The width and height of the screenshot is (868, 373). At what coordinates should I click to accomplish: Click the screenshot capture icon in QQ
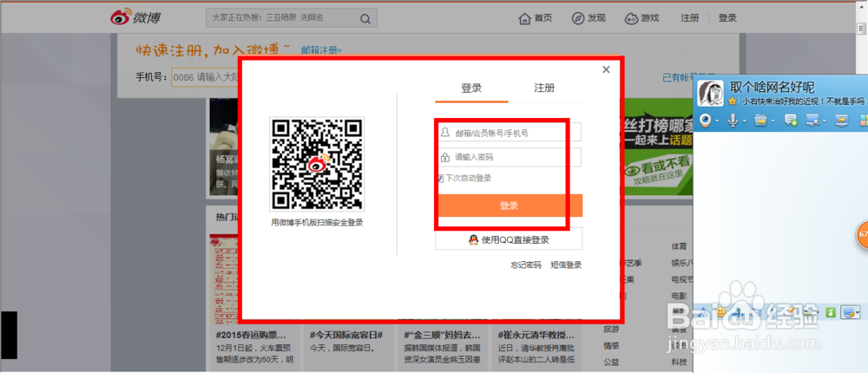pos(847,312)
